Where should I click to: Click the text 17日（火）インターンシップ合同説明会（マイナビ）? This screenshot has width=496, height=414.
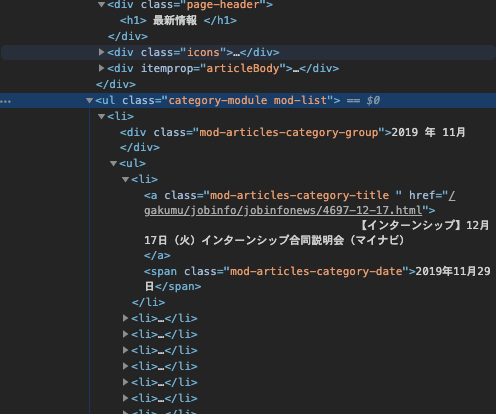274,240
